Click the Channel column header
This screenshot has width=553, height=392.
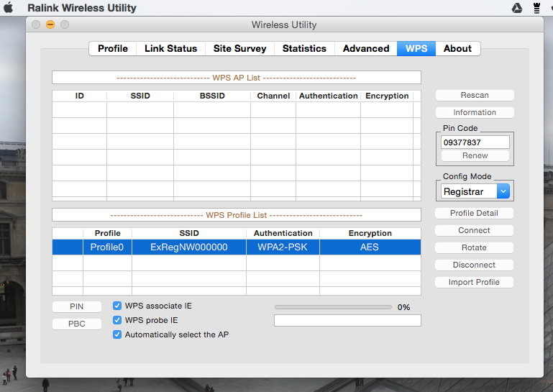[273, 96]
